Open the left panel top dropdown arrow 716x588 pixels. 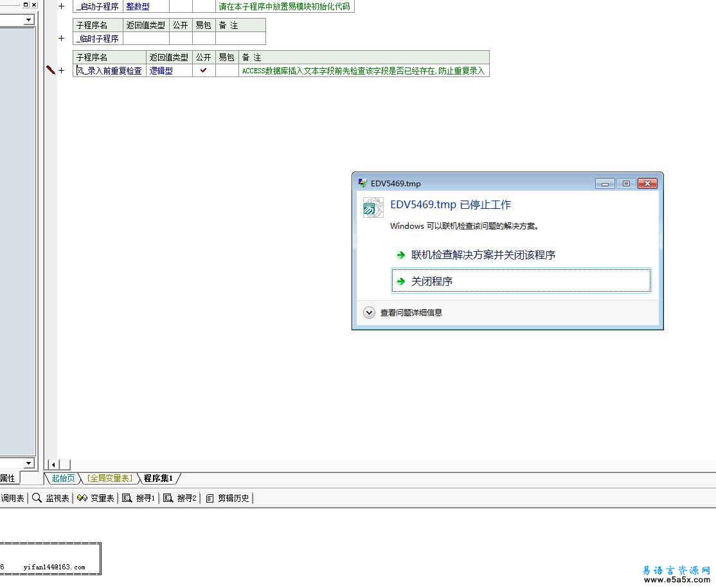[x=29, y=20]
